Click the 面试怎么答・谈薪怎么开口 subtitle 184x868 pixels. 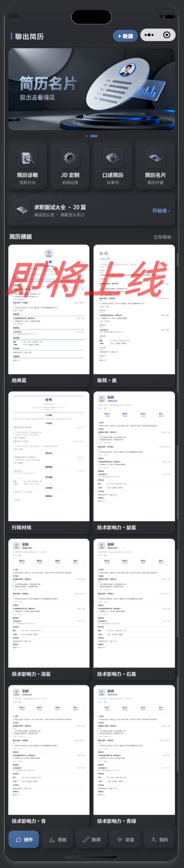[59, 215]
